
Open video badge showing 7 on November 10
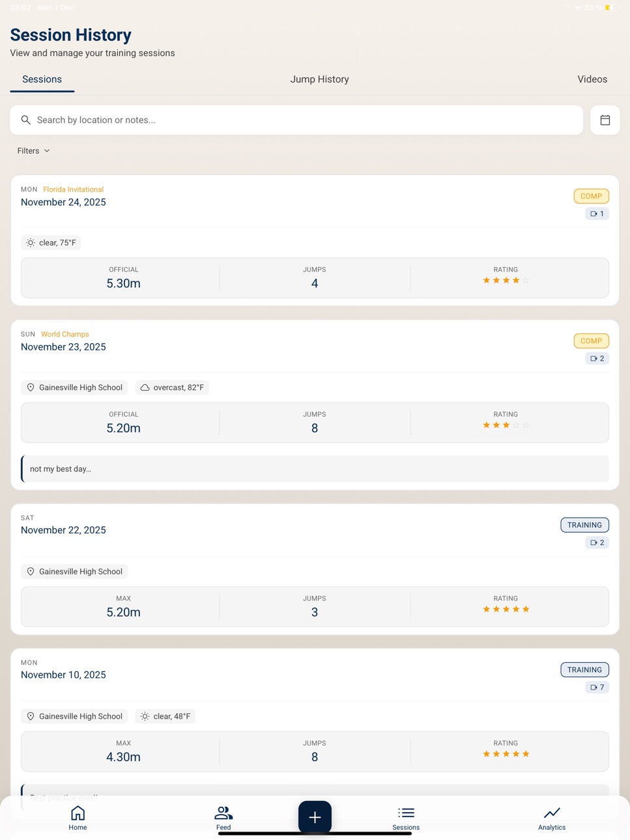[597, 687]
